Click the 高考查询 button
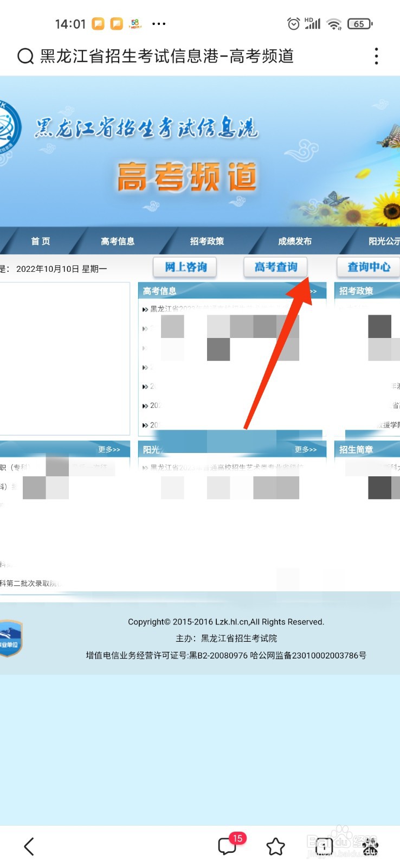400x868 pixels. (x=275, y=267)
